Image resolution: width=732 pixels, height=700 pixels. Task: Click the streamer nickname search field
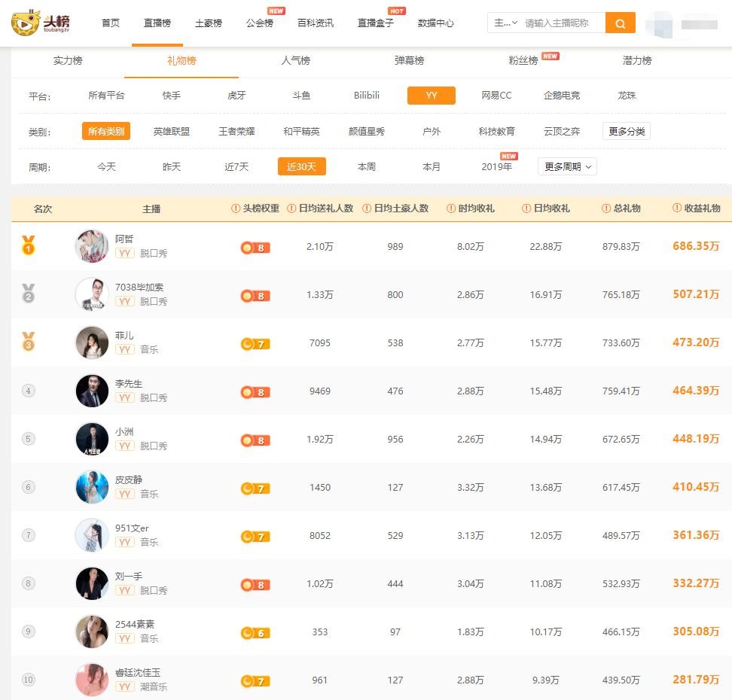click(562, 23)
